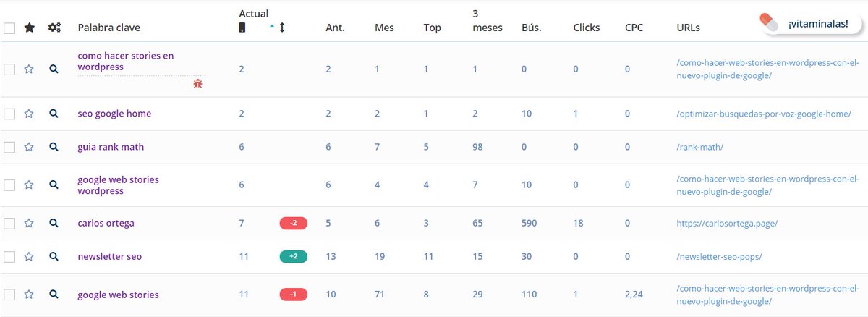This screenshot has height=317, width=868.
Task: Click magnifier icon for 'seo google home'
Action: [x=54, y=114]
